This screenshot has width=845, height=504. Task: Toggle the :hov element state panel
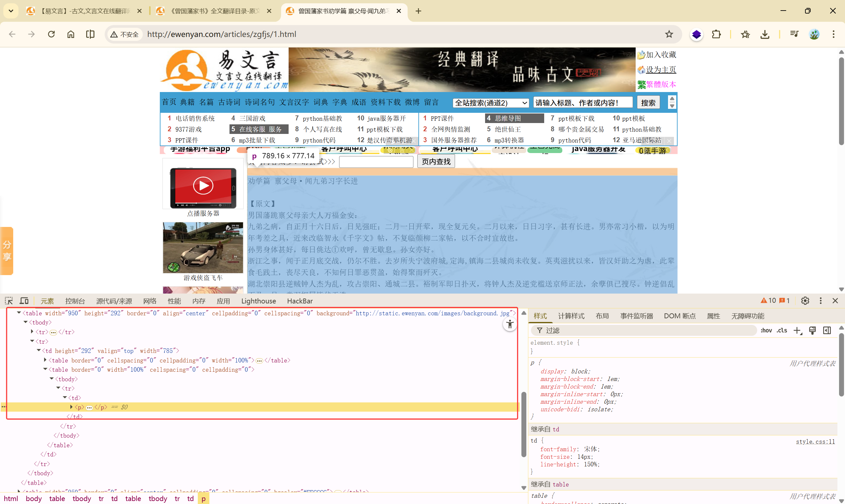click(x=766, y=331)
